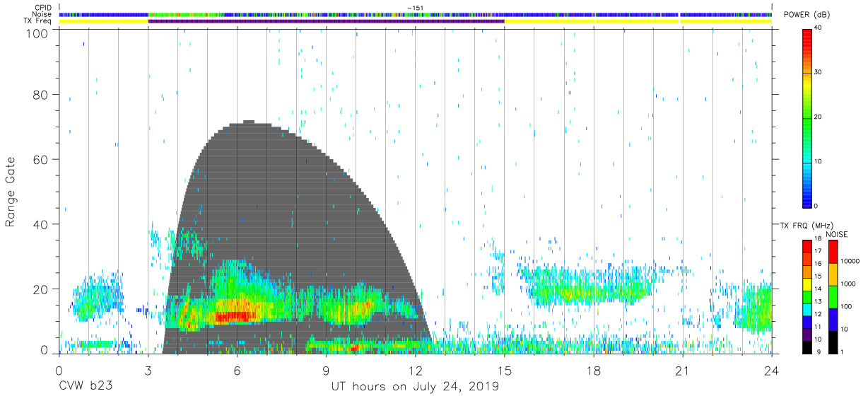
Task: Select the purple segment of the TX Freq strip
Action: click(326, 21)
